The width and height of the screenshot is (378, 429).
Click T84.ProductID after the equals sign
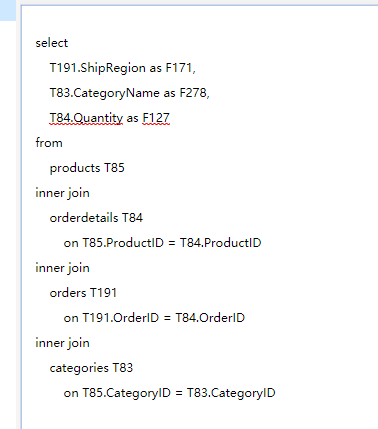click(x=221, y=243)
